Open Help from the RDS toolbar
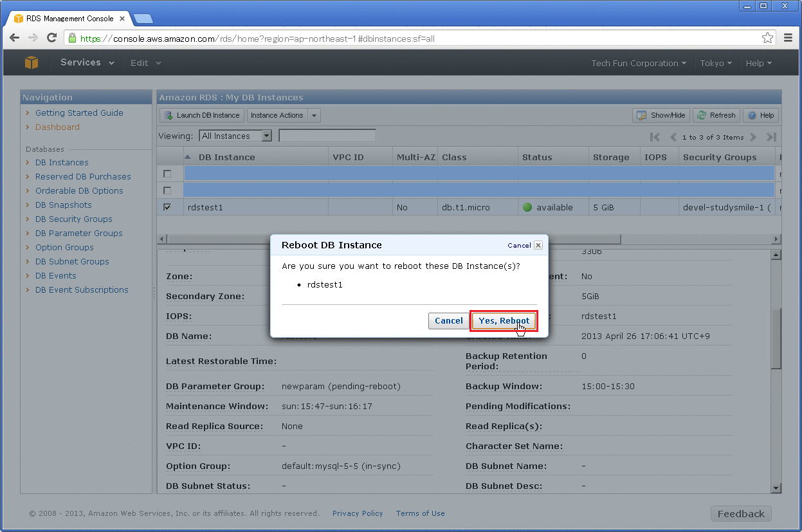This screenshot has width=802, height=532. click(760, 115)
